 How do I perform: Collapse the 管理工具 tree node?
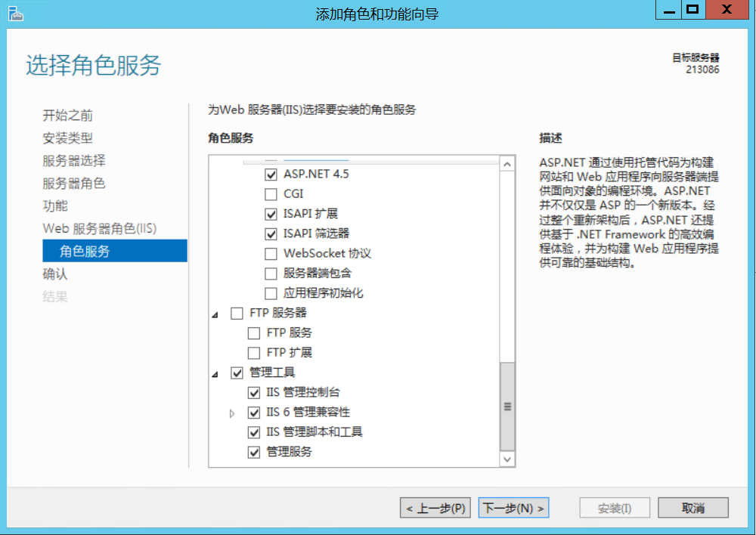click(x=217, y=373)
